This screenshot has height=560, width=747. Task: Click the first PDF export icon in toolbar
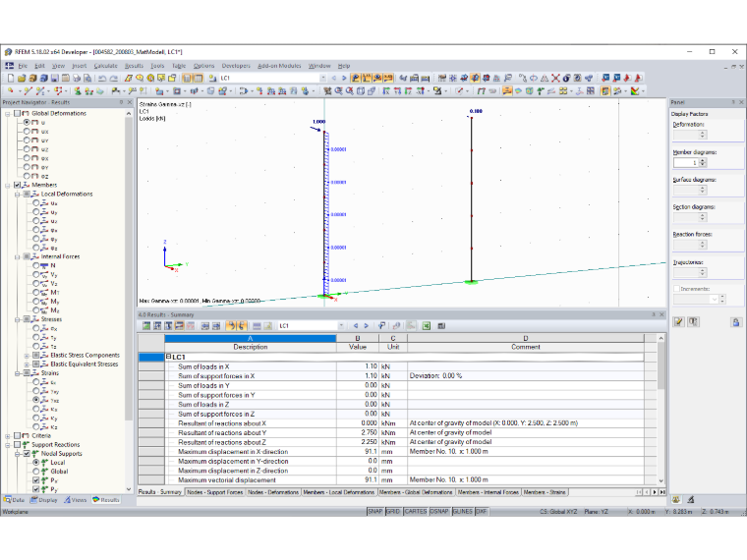[x=627, y=78]
